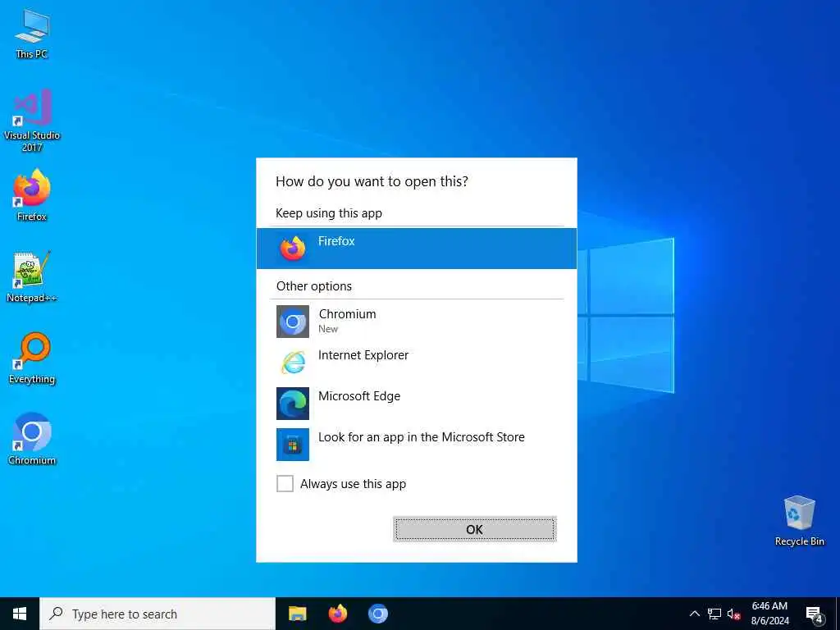The image size is (840, 630).
Task: Click the muted volume icon in the tray
Action: [x=733, y=614]
